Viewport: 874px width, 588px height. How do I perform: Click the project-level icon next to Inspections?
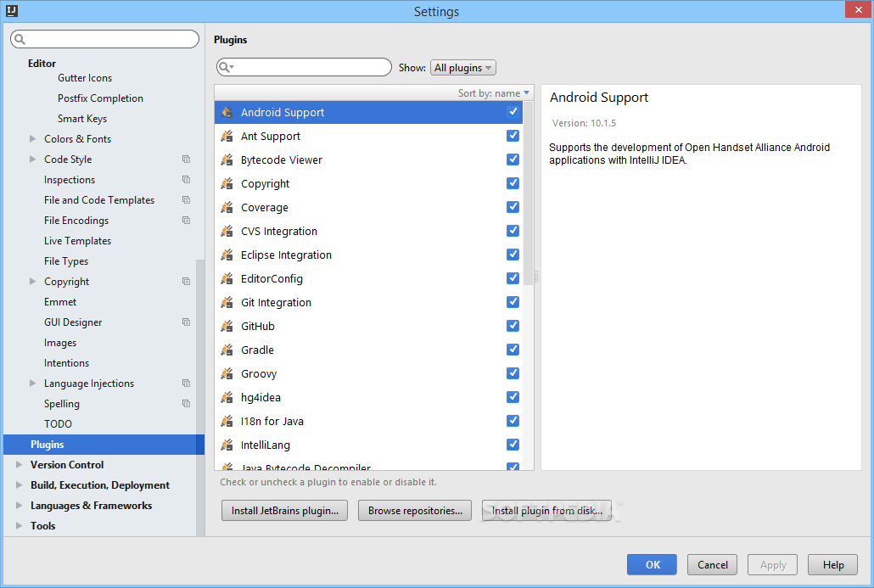click(x=186, y=180)
